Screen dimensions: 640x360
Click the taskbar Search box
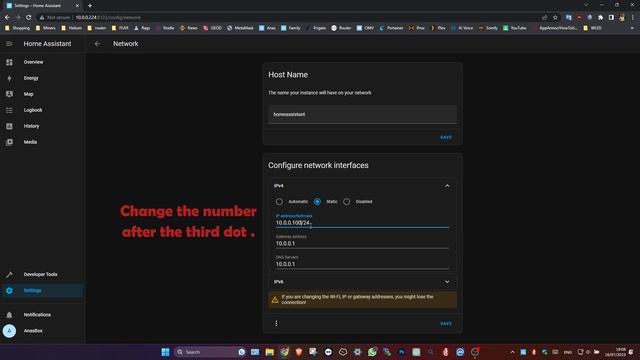pyautogui.click(x=210, y=352)
